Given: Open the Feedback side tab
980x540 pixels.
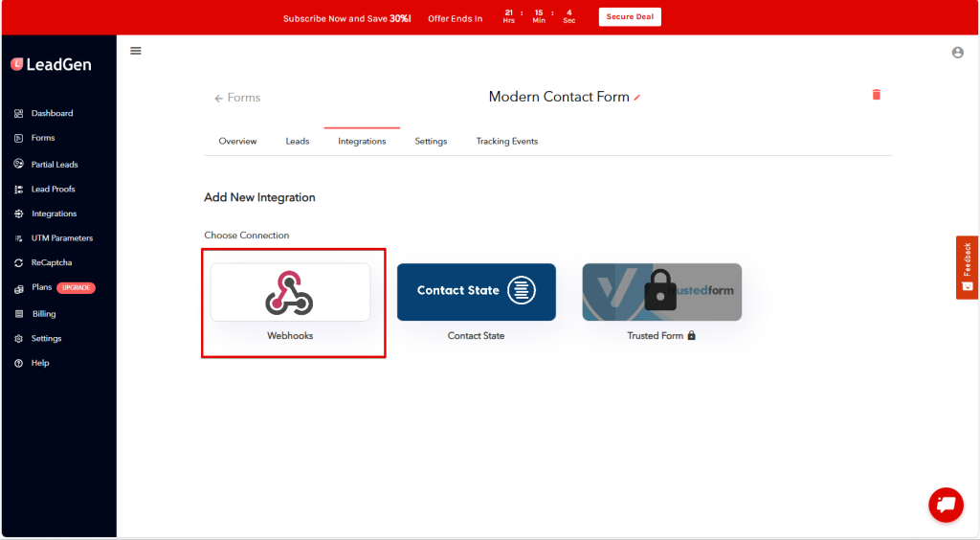Looking at the screenshot, I should click(x=967, y=267).
